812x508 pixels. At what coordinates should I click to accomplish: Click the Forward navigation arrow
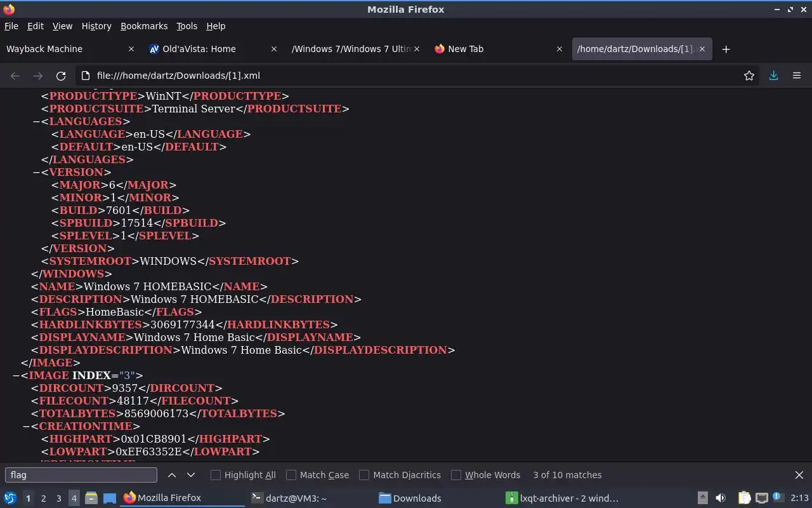pyautogui.click(x=38, y=76)
